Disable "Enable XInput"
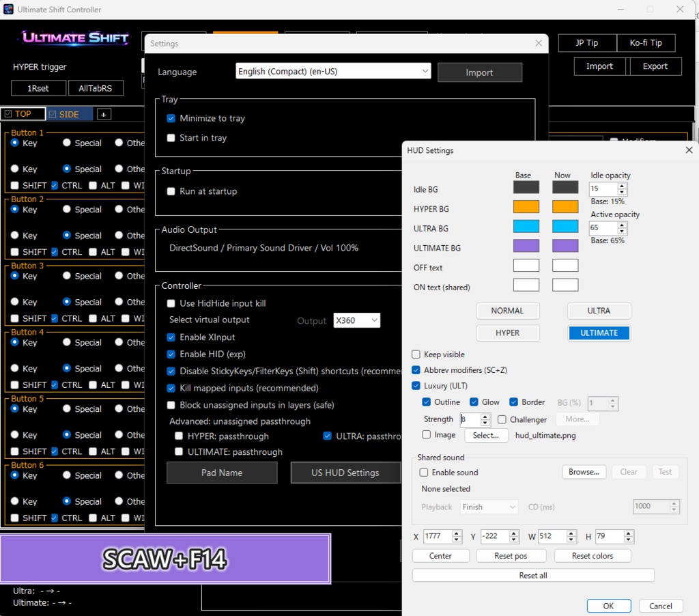Viewport: 699px width, 616px height. [170, 337]
